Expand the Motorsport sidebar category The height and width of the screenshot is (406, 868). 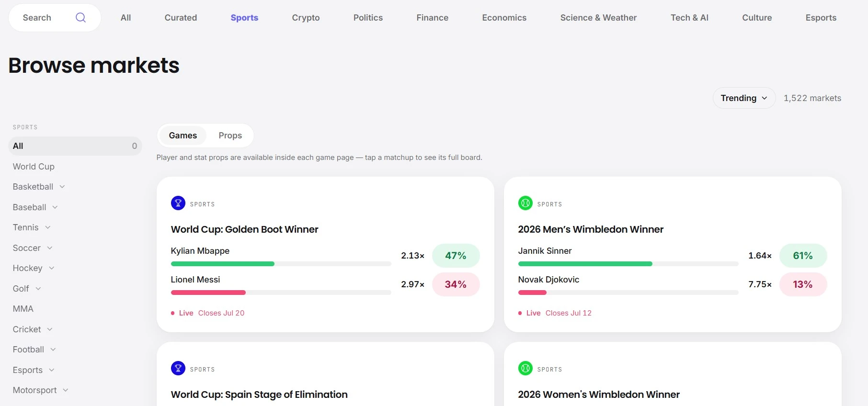tap(41, 390)
